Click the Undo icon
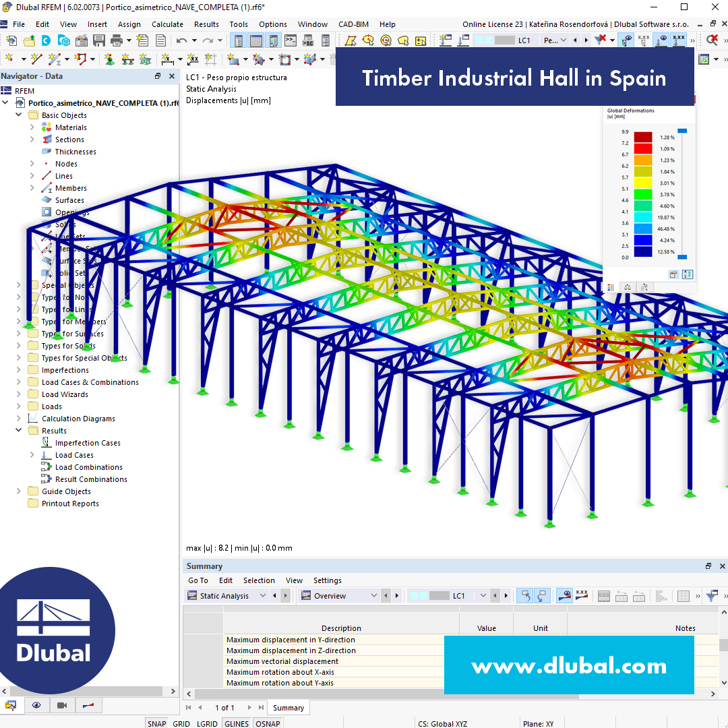 click(x=181, y=40)
